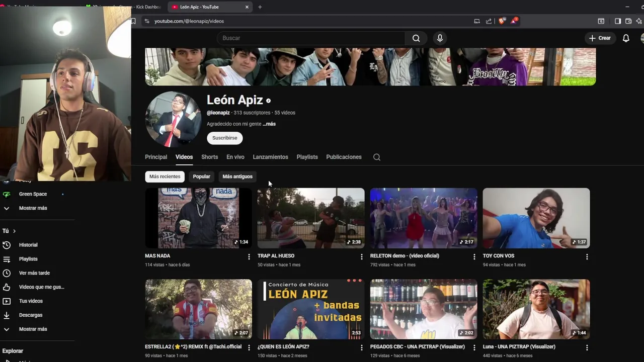Open options menu for MAS NADA video
644x362 pixels.
pos(249,256)
